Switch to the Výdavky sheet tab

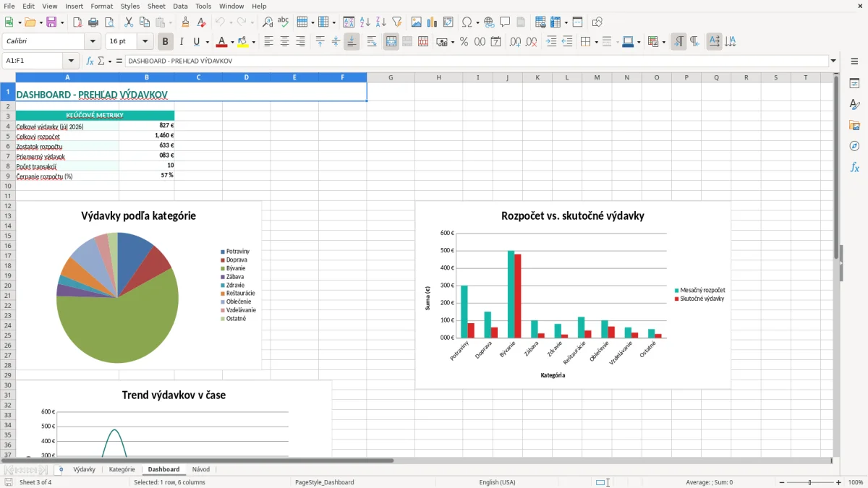[85, 469]
